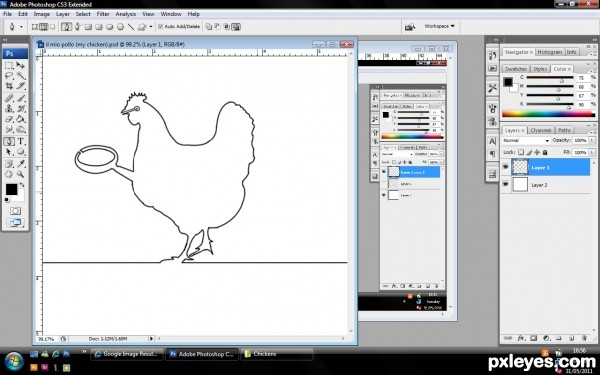Hide Layer 2 with eye icon

click(x=506, y=184)
